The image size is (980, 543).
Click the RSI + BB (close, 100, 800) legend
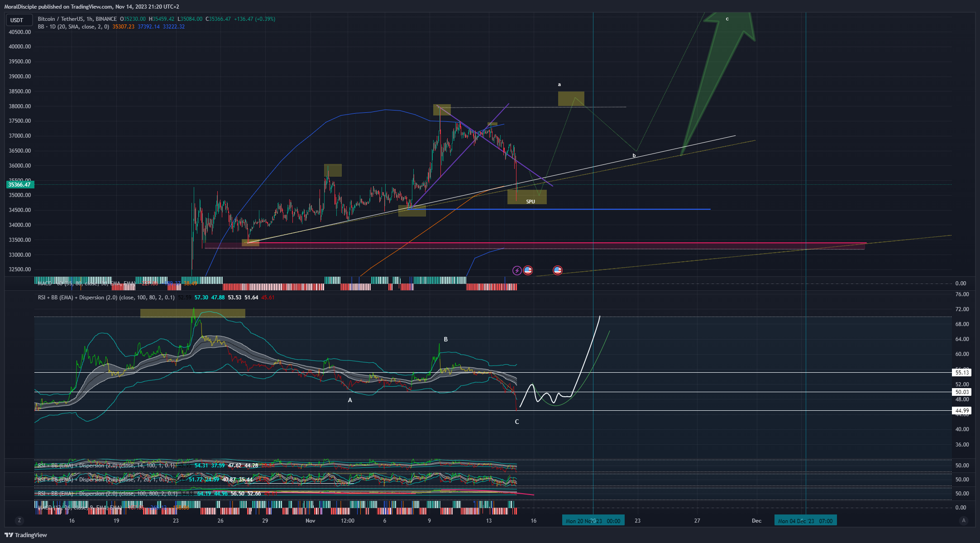pyautogui.click(x=108, y=494)
